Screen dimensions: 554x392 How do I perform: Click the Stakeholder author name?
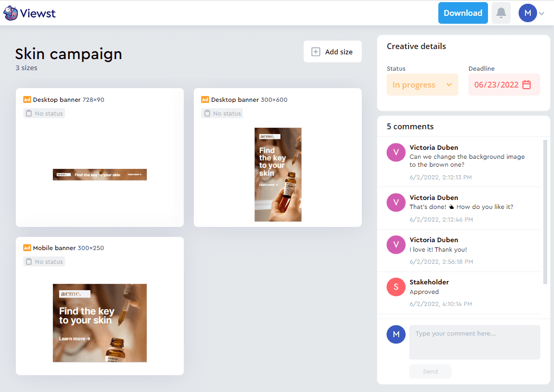(x=429, y=282)
